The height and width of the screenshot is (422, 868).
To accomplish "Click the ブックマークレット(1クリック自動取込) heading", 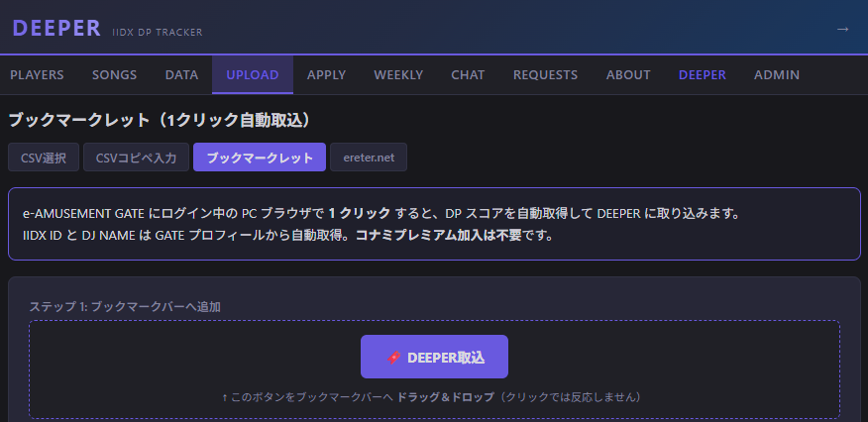I will 160,121.
